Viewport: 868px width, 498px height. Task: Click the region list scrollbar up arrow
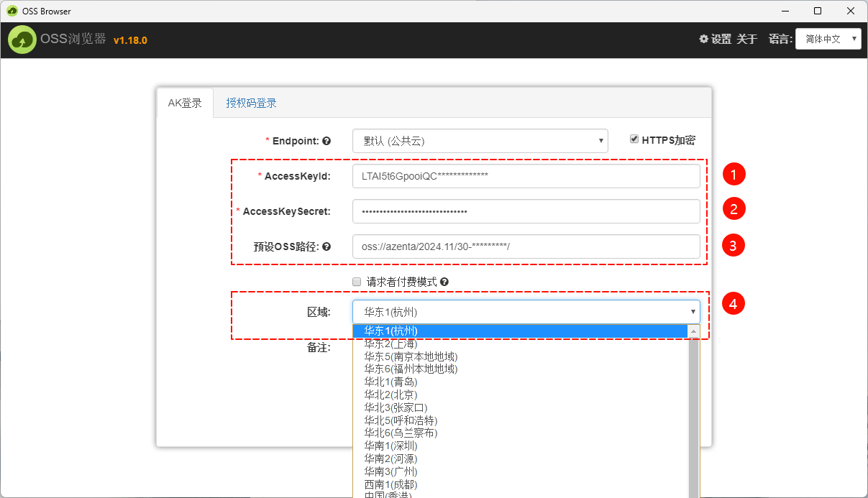(694, 331)
